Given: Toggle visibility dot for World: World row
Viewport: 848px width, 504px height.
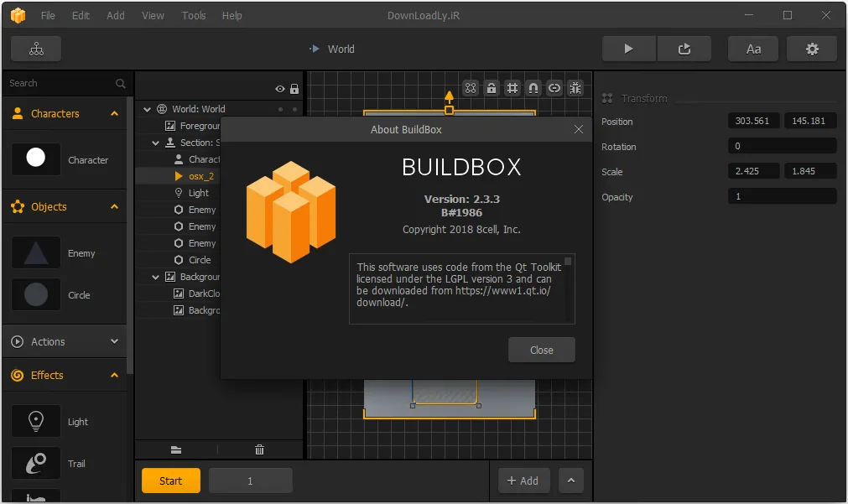Looking at the screenshot, I should point(280,109).
